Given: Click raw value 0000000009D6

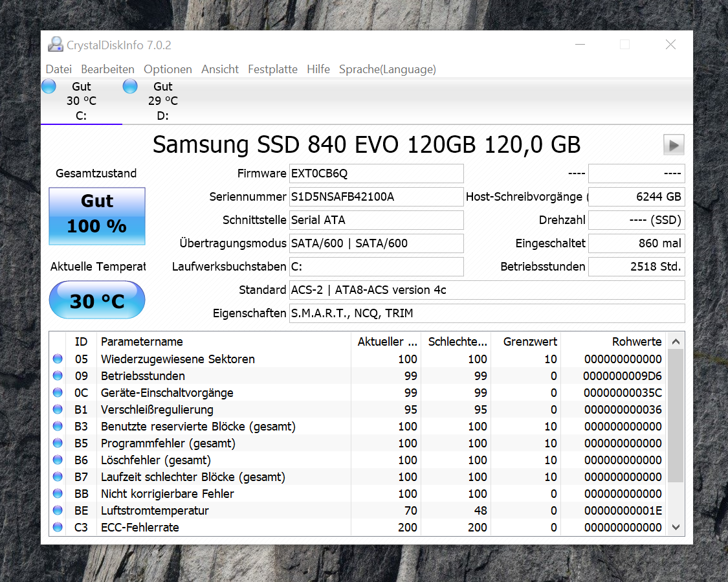Looking at the screenshot, I should [623, 375].
